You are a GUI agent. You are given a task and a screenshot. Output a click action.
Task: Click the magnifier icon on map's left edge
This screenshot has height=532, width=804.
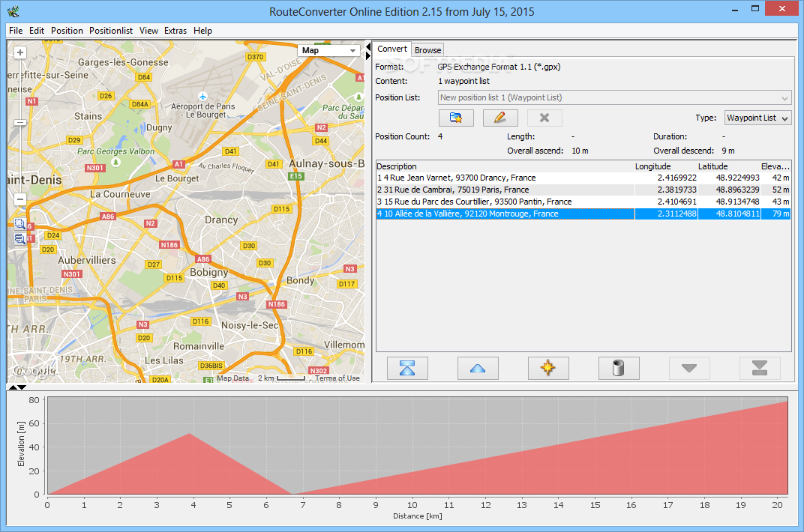19,224
